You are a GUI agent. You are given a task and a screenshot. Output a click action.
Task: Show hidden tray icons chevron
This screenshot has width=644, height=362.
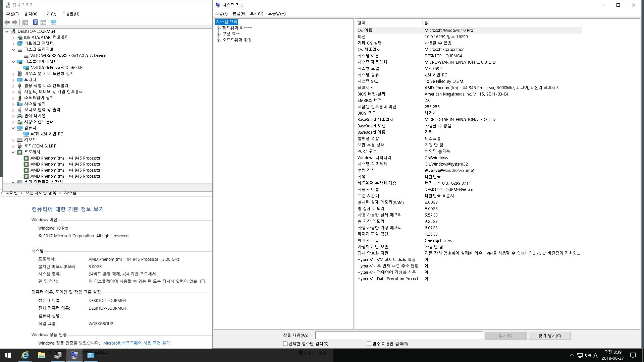pyautogui.click(x=572, y=355)
